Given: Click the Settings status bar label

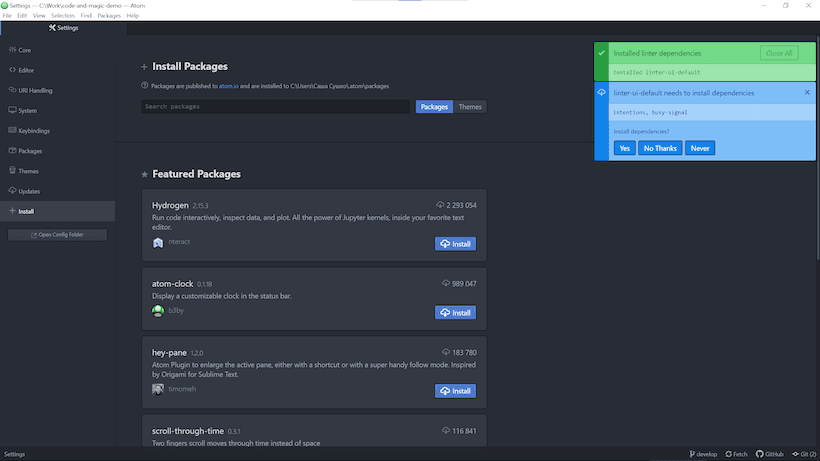Looking at the screenshot, I should (x=15, y=454).
